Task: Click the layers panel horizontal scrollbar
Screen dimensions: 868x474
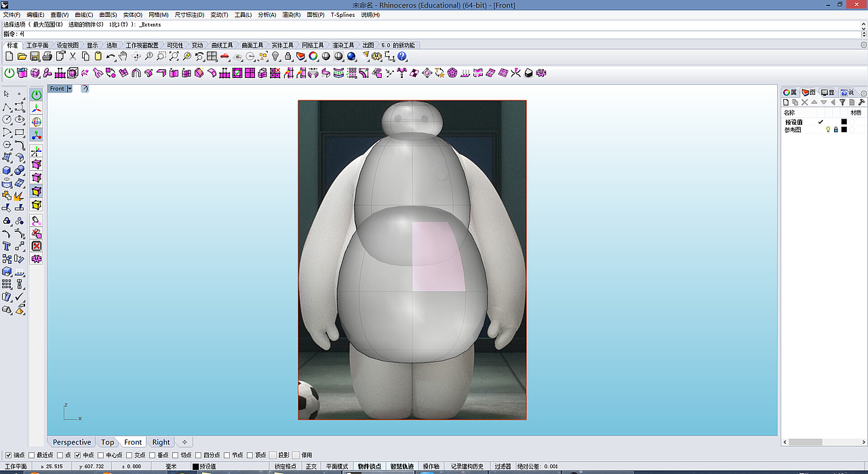Action: pos(806,442)
